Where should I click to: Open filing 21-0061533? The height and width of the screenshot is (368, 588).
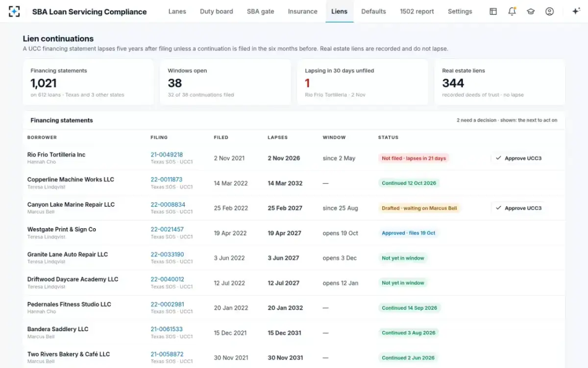(167, 329)
